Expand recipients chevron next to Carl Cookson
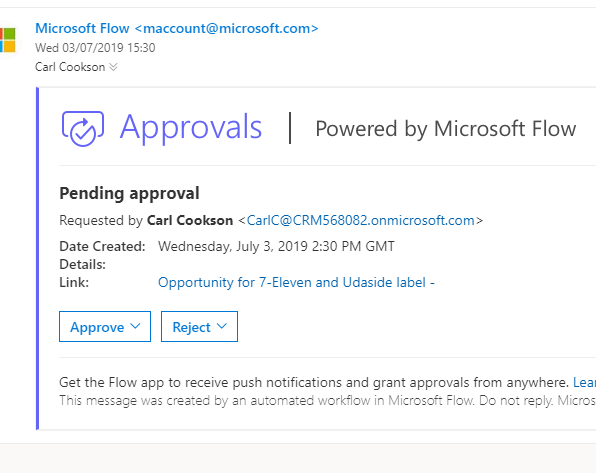The width and height of the screenshot is (596, 473). tap(113, 67)
